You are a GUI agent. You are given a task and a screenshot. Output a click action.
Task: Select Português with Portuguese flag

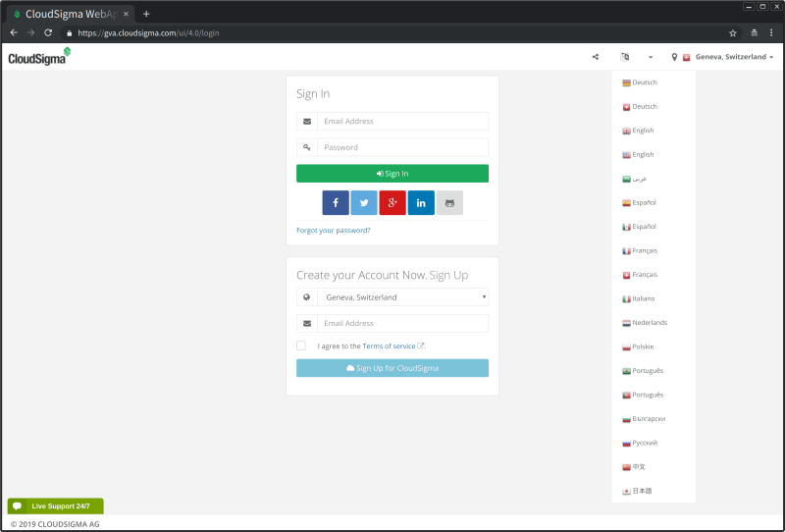(x=643, y=396)
